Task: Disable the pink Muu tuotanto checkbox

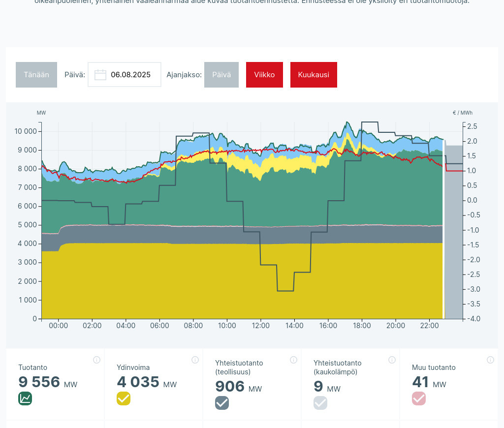Action: [x=419, y=398]
